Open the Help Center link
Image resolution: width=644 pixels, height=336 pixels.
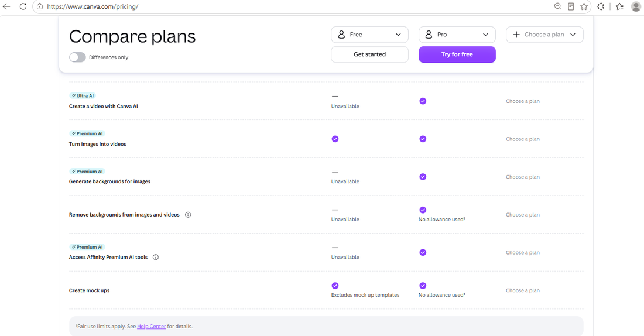click(152, 327)
